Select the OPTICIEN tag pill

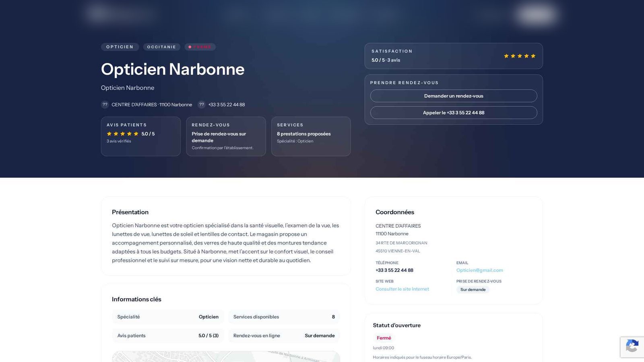(x=120, y=47)
